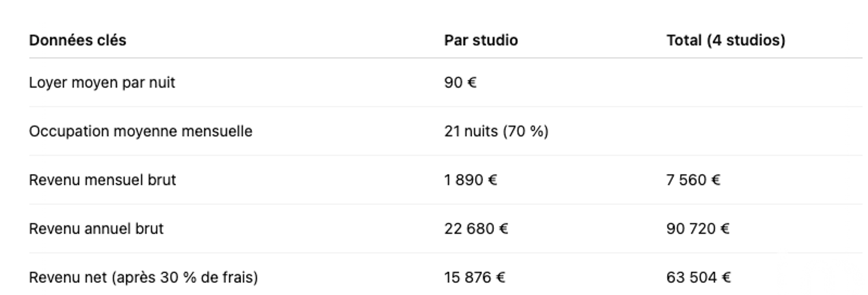Click the 'Total (4 studios)' column header
Image resolution: width=868 pixels, height=295 pixels.
click(725, 41)
